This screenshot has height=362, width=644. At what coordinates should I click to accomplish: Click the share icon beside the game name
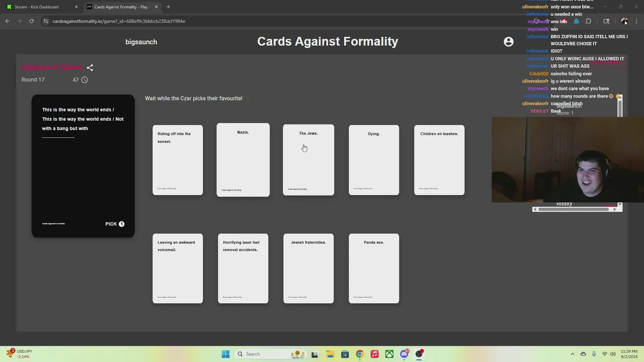click(x=90, y=67)
